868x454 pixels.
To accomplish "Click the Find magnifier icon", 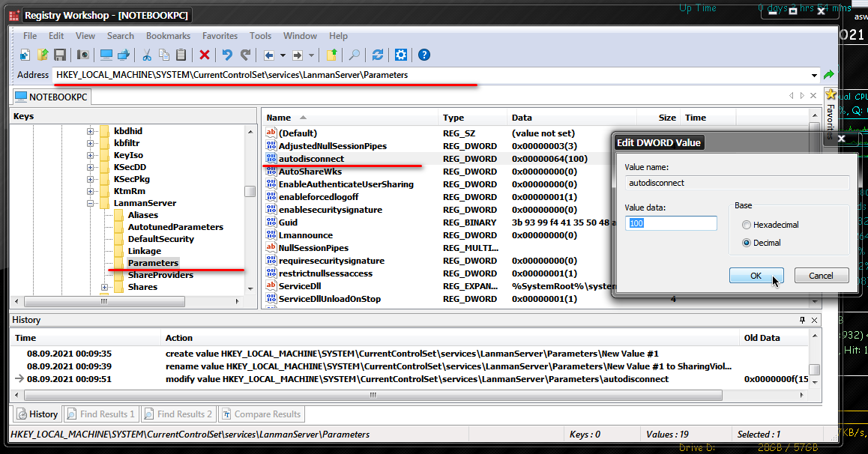I will point(355,55).
